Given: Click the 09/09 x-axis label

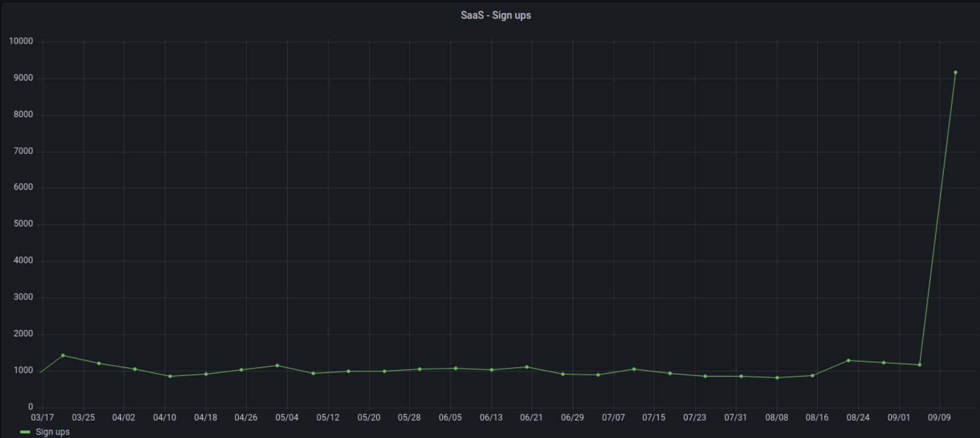Looking at the screenshot, I should coord(939,417).
